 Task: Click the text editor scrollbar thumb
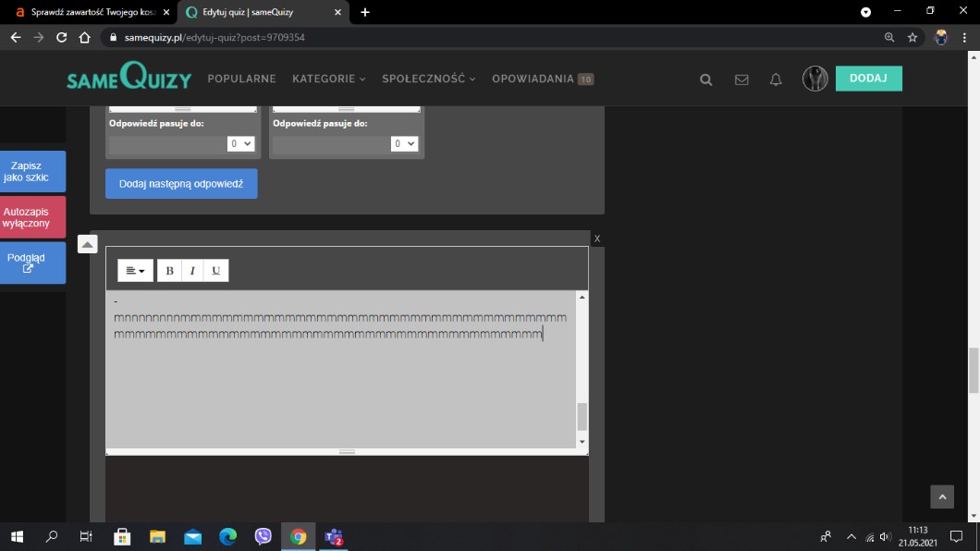pos(582,417)
